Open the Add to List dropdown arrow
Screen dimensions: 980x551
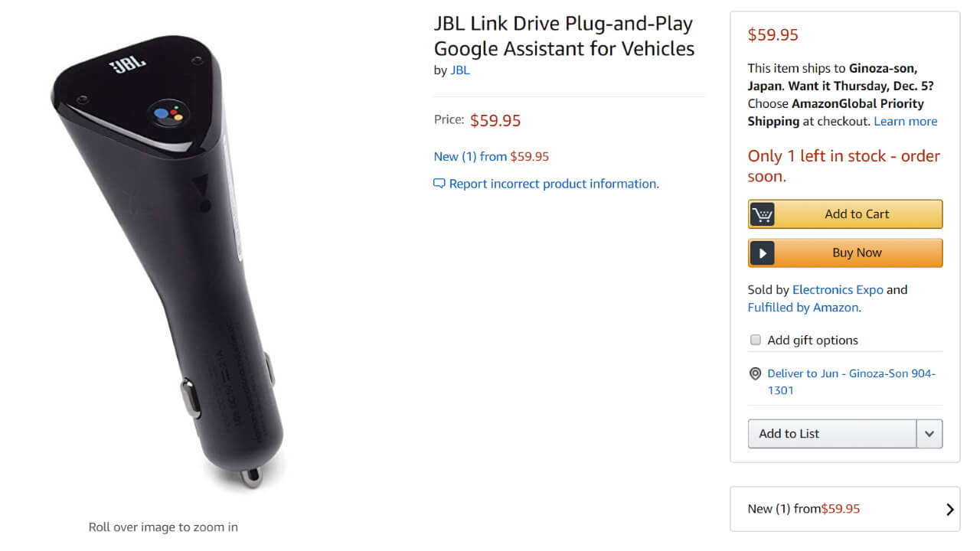[x=929, y=434]
